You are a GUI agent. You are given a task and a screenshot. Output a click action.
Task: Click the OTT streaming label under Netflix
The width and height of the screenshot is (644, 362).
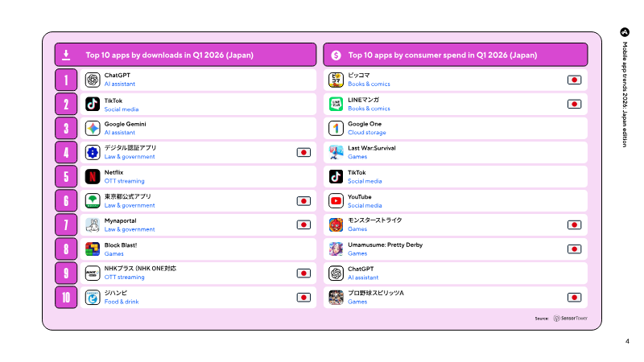(x=124, y=181)
